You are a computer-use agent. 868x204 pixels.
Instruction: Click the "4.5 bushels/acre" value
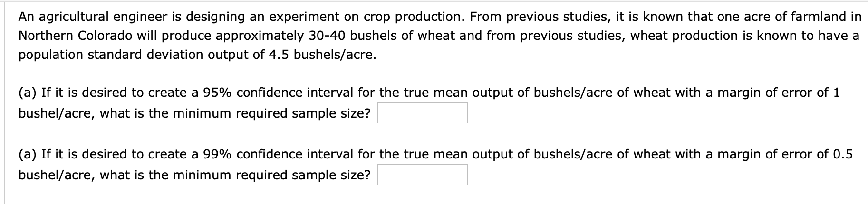pos(322,55)
